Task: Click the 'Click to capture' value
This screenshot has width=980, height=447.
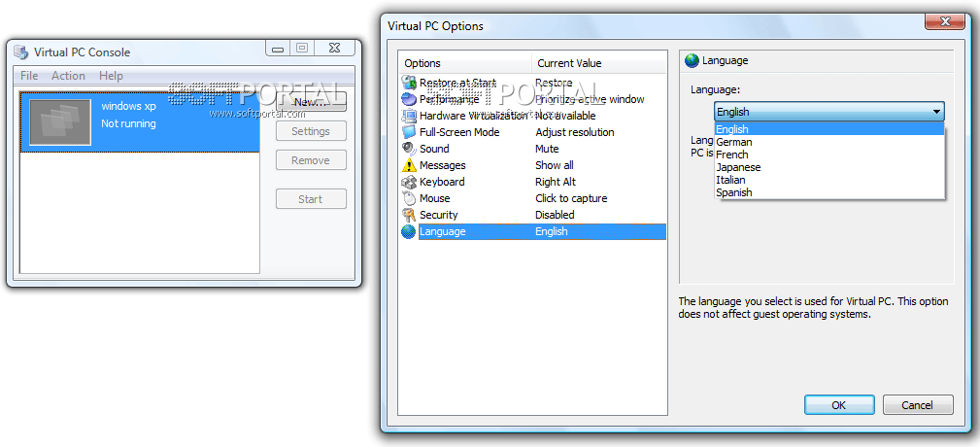Action: (x=571, y=198)
